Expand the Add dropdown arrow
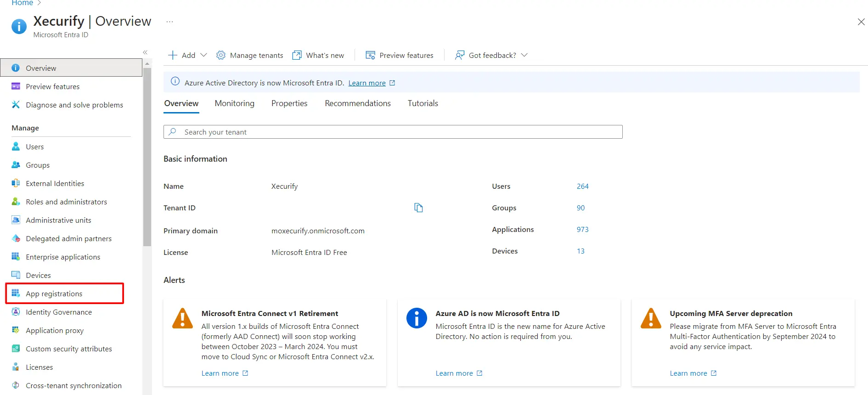868x395 pixels. [x=204, y=55]
